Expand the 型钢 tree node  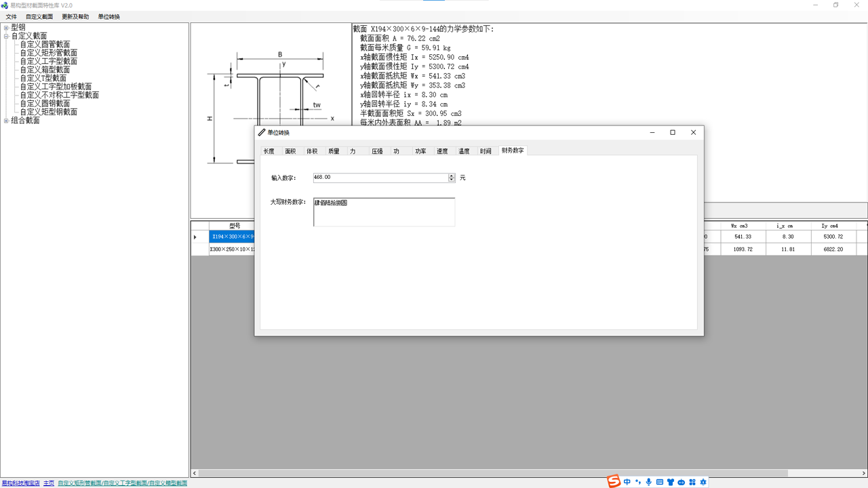(x=6, y=28)
